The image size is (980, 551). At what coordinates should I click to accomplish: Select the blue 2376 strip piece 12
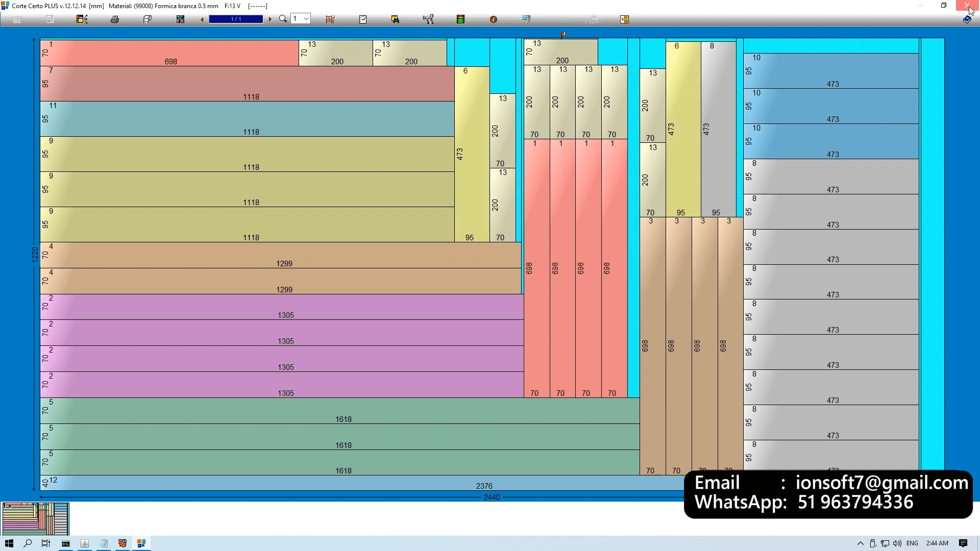[357, 483]
